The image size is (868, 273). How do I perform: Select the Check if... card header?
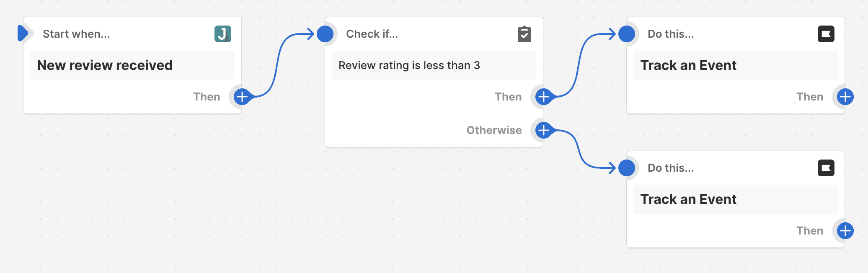(372, 34)
